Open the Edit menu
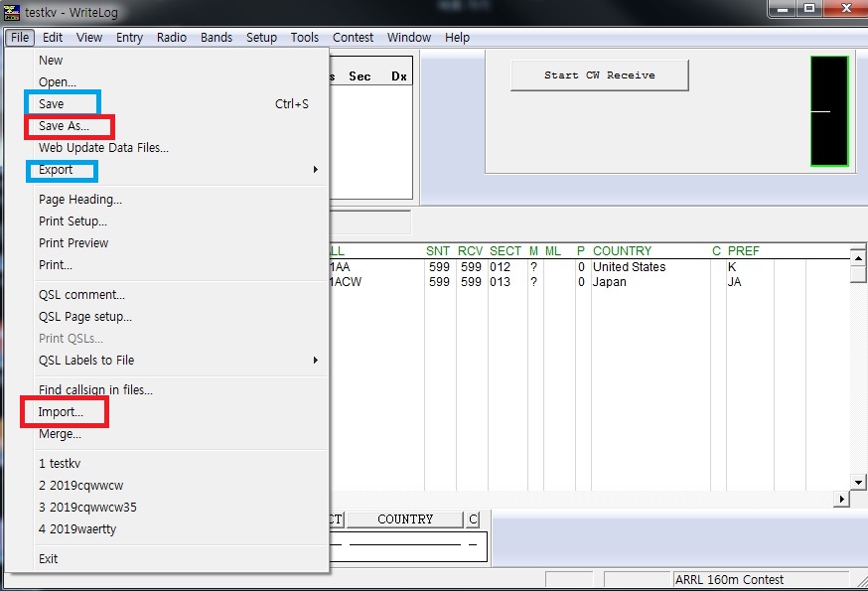The height and width of the screenshot is (591, 868). click(x=53, y=37)
